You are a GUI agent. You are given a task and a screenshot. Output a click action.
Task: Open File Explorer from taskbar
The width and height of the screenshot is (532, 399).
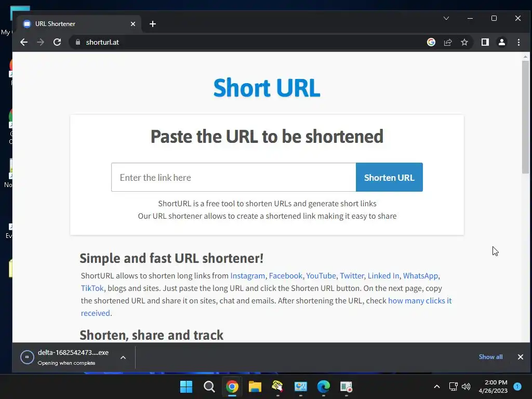coord(255,387)
